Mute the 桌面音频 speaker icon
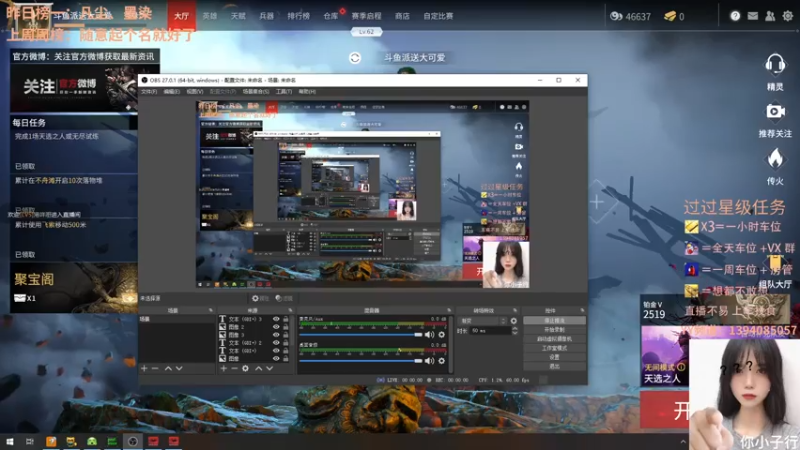 (429, 361)
